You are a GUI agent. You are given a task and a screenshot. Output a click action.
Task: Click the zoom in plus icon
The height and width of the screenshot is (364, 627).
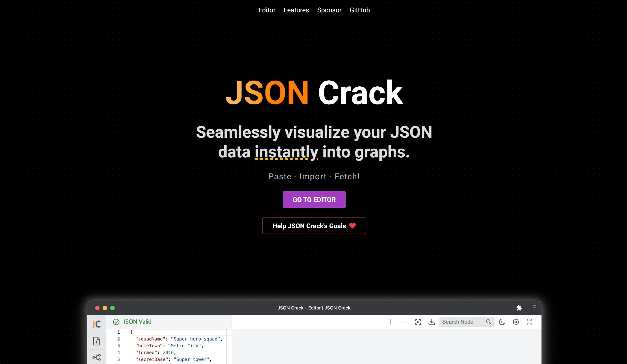tap(391, 322)
